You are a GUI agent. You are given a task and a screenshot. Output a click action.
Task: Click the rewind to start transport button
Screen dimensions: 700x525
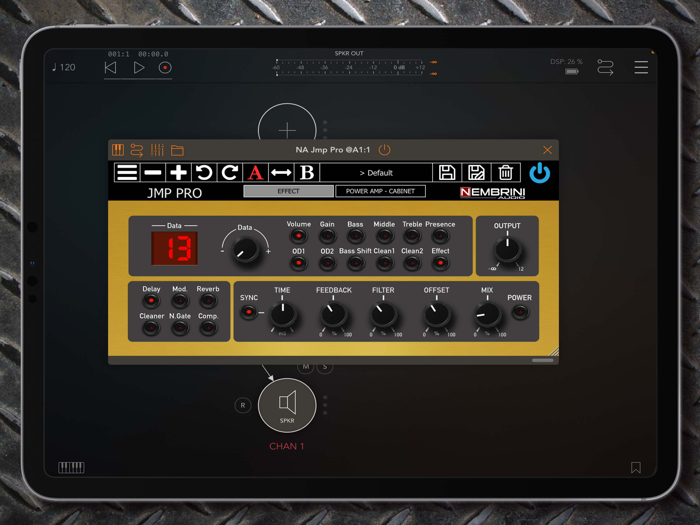click(110, 67)
